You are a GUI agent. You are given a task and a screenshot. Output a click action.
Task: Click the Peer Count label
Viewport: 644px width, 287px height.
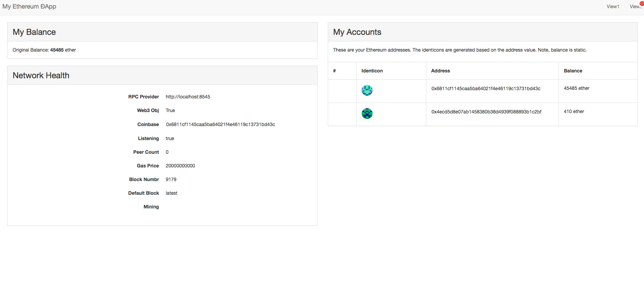[x=146, y=152]
